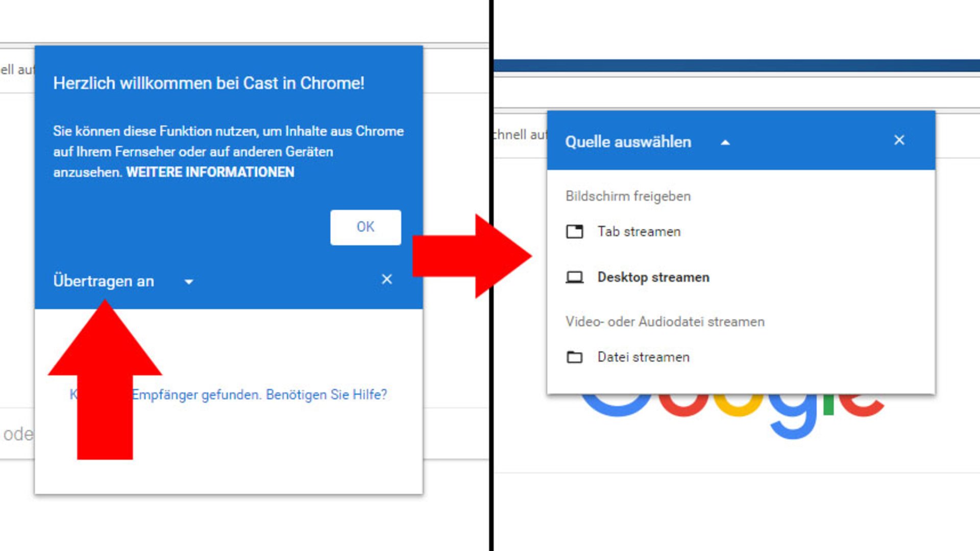
Task: Click the Bildschirm freigeben section label
Action: (628, 196)
